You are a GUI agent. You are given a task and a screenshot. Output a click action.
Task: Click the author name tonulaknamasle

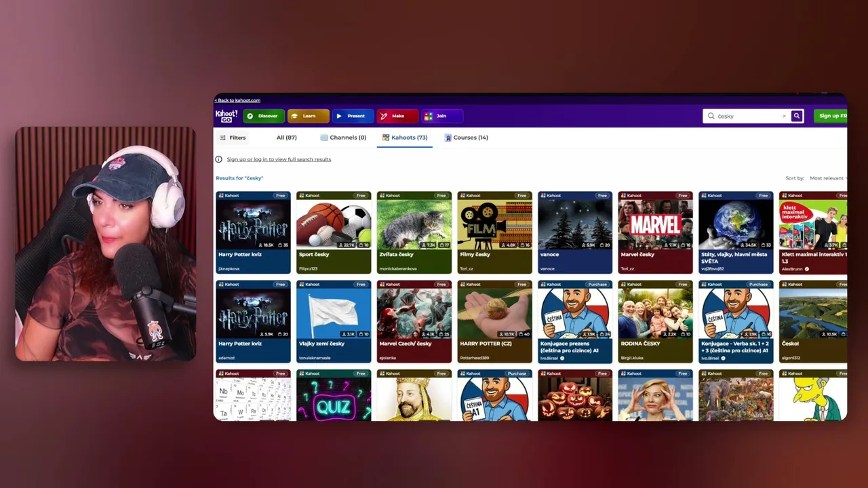(x=315, y=358)
